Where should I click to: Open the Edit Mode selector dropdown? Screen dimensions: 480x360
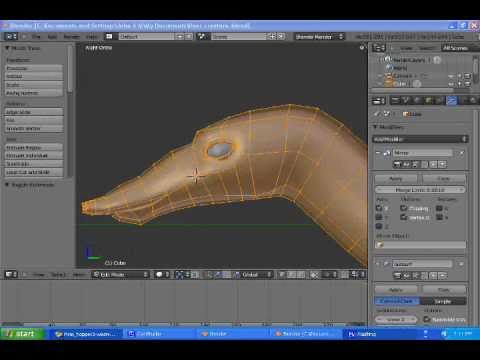pyautogui.click(x=120, y=275)
